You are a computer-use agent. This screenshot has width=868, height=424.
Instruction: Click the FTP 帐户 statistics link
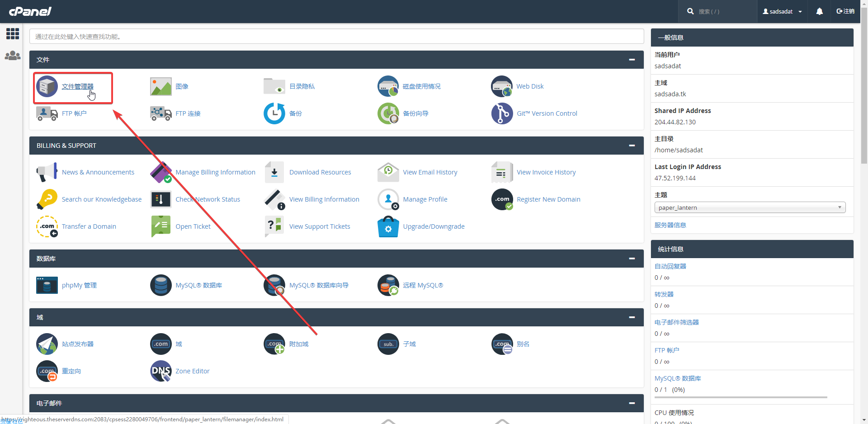click(667, 350)
